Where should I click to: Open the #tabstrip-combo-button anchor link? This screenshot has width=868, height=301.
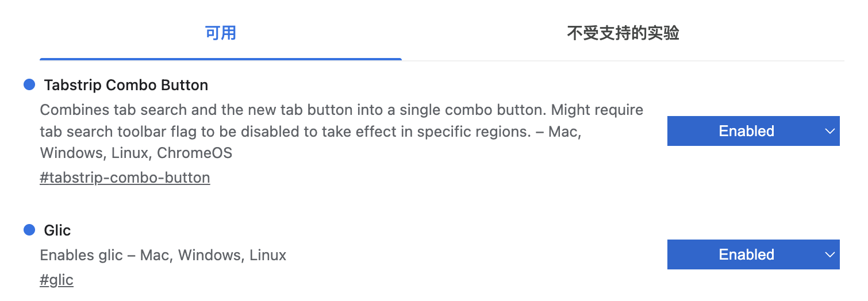click(125, 177)
